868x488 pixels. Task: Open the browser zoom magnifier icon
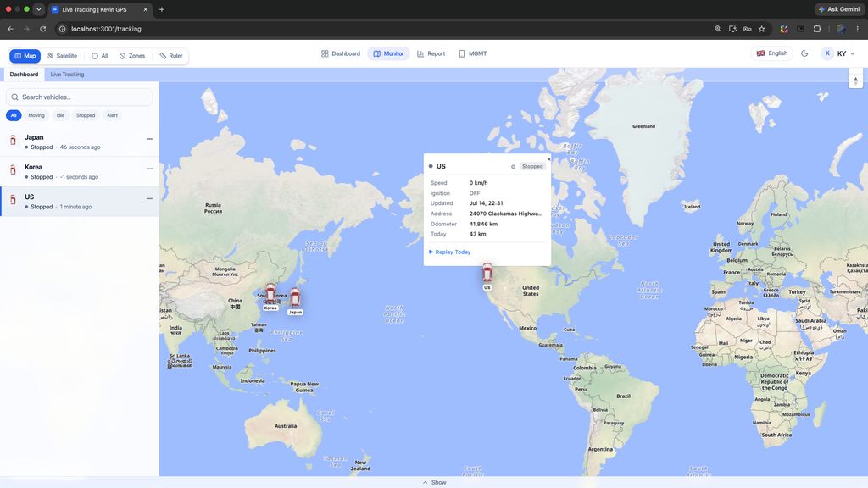point(718,29)
